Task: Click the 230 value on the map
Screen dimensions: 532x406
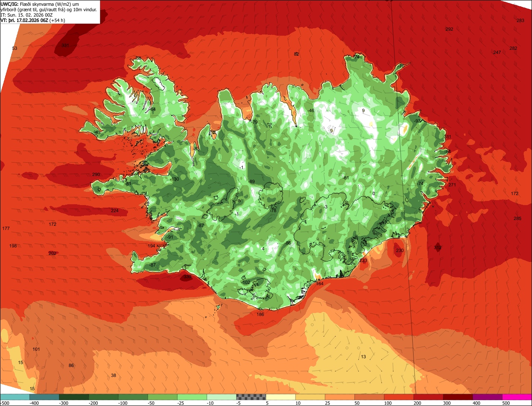Action: click(399, 251)
